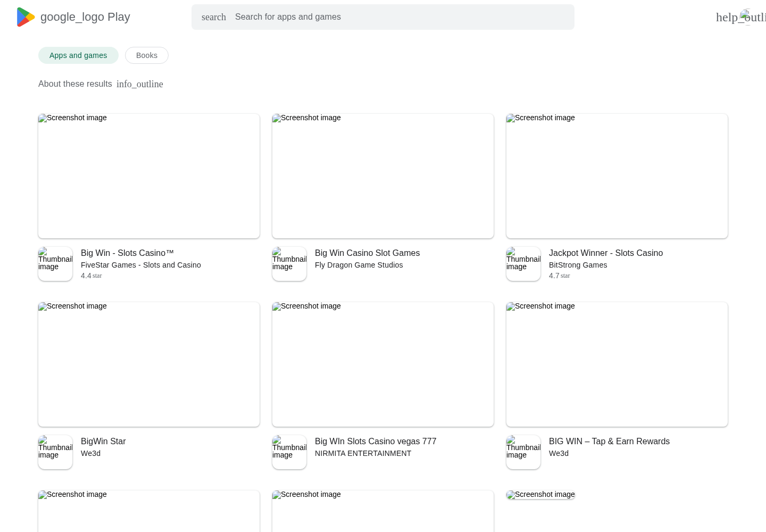Click NIRMITA ENTERTAINMENT developer text
766x532 pixels.
pyautogui.click(x=363, y=453)
